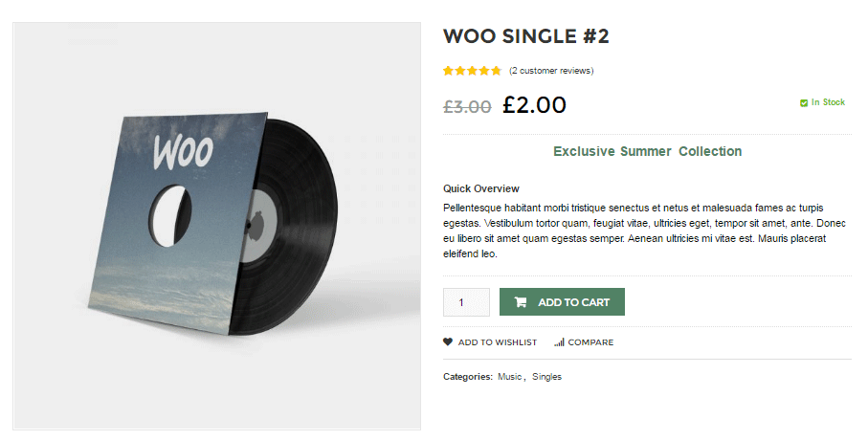Open the 2 customer reviews link
This screenshot has height=440, width=868.
pyautogui.click(x=551, y=71)
